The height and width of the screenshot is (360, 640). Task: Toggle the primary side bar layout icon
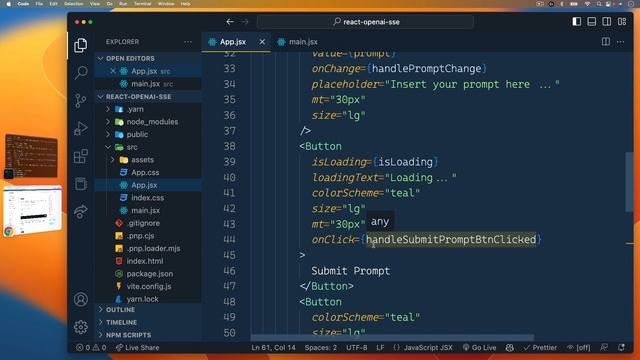pyautogui.click(x=577, y=22)
